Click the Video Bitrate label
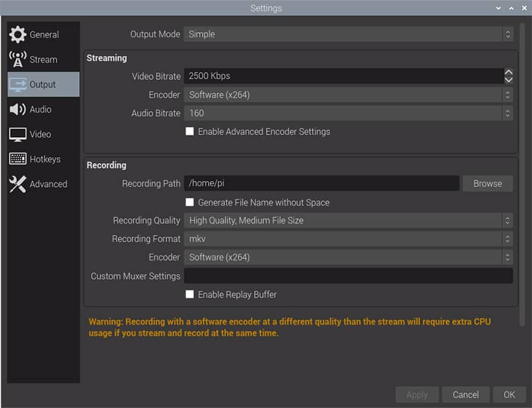The image size is (532, 408). pyautogui.click(x=156, y=77)
